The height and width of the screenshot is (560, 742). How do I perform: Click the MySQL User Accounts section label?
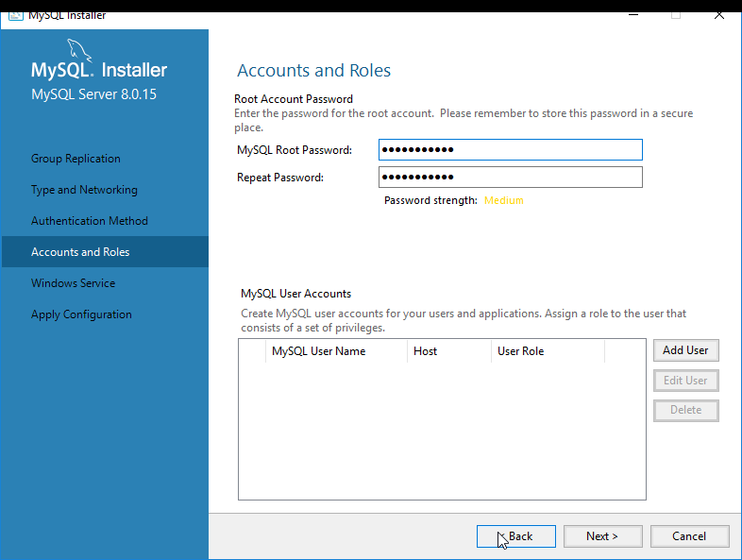tap(295, 294)
